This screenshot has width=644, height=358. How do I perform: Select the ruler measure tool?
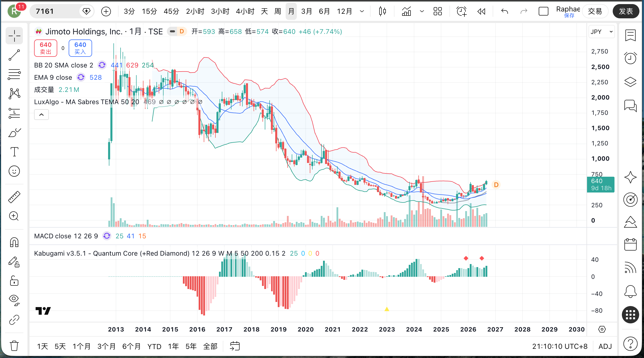[14, 197]
